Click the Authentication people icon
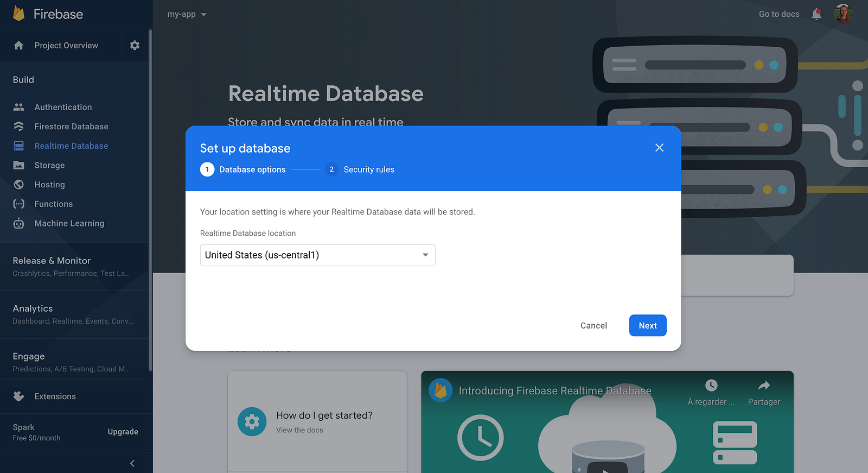 pos(18,107)
